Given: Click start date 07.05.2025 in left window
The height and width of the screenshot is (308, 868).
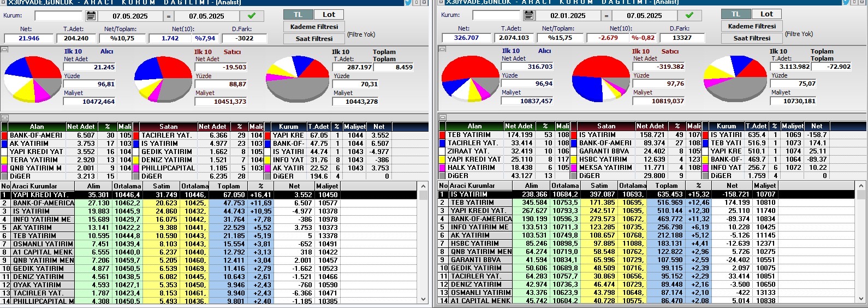Looking at the screenshot, I should 130,16.
